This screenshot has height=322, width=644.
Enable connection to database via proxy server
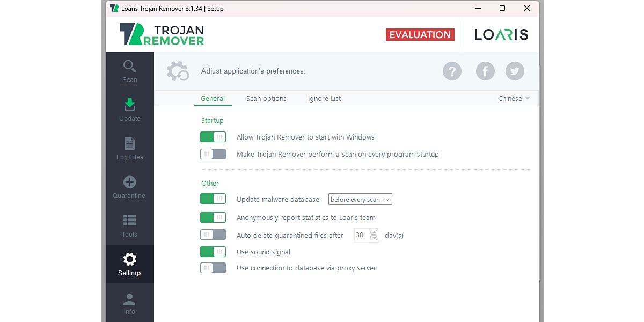(213, 268)
